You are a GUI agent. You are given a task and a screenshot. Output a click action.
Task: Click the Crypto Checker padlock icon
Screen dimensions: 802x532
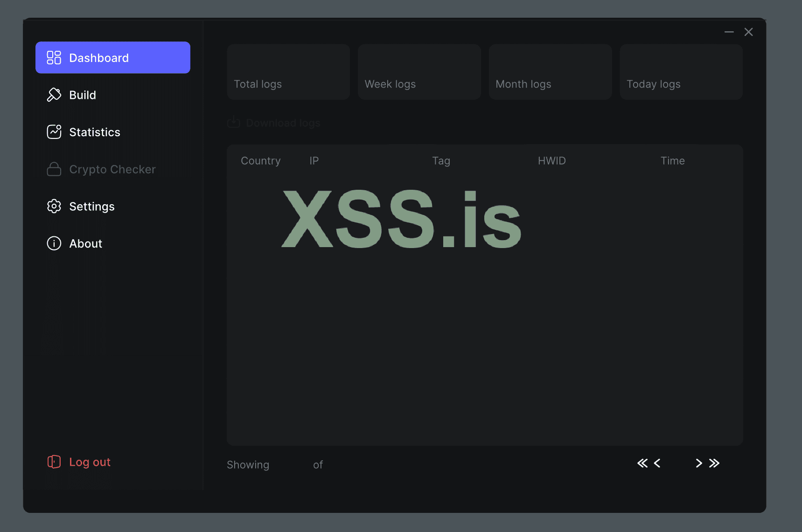(54, 169)
